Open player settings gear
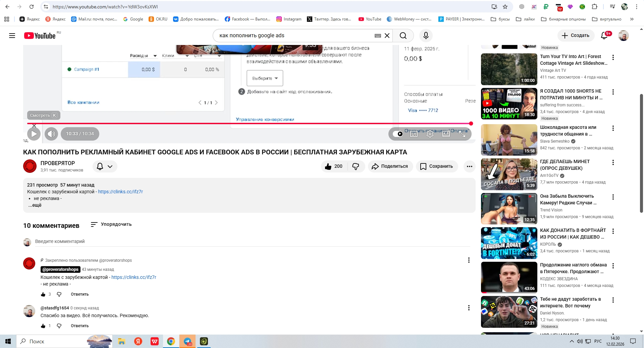 point(430,134)
